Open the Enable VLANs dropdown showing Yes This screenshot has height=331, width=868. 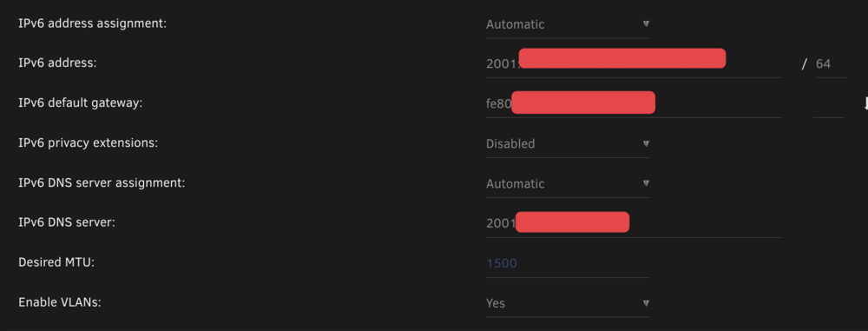(x=568, y=303)
